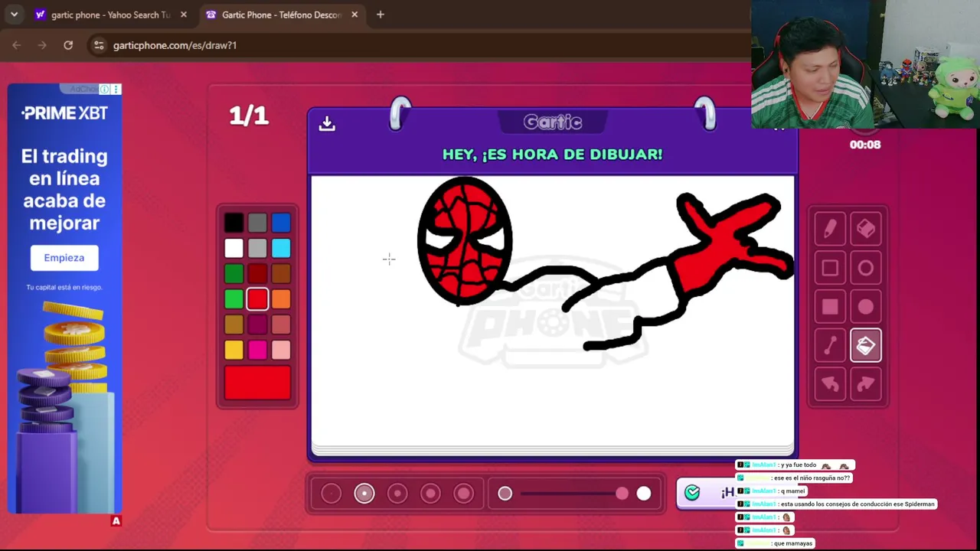Pick the bright green color swatch

click(x=234, y=299)
